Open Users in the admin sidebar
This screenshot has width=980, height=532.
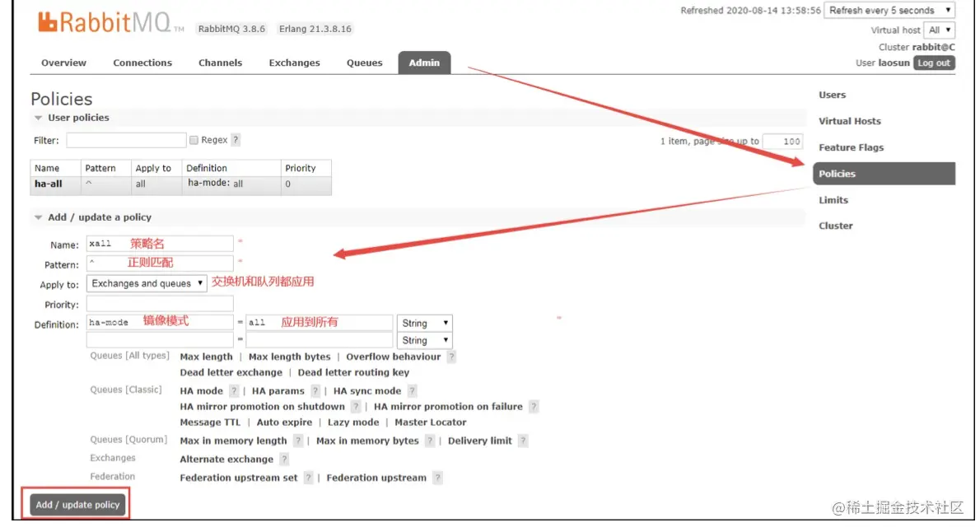coord(832,95)
